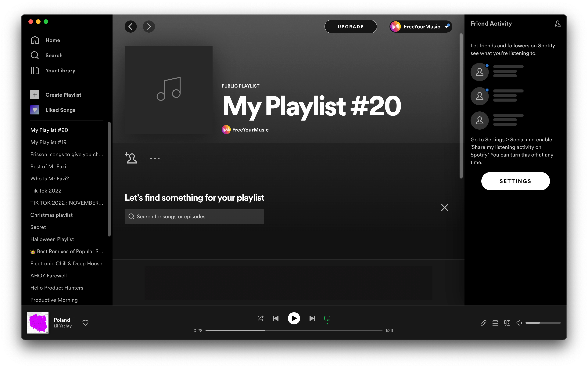Go back with the left arrow button
Viewport: 588px width, 368px height.
pos(131,27)
